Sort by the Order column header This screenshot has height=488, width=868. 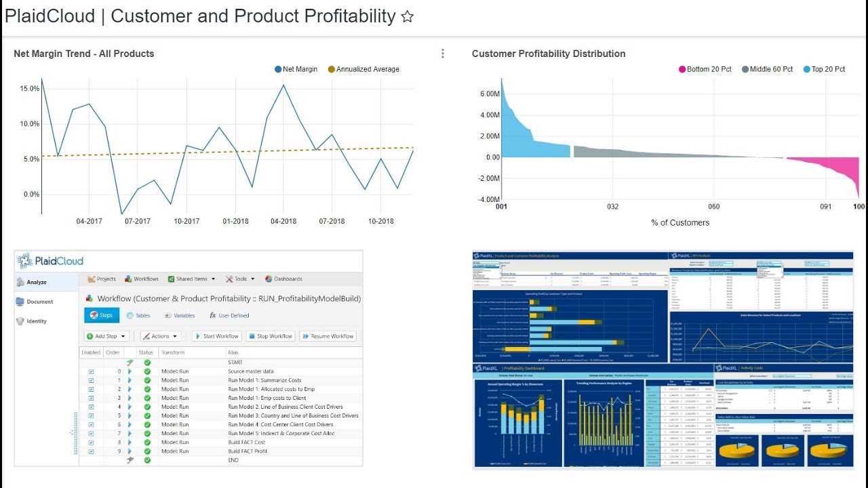click(x=113, y=352)
